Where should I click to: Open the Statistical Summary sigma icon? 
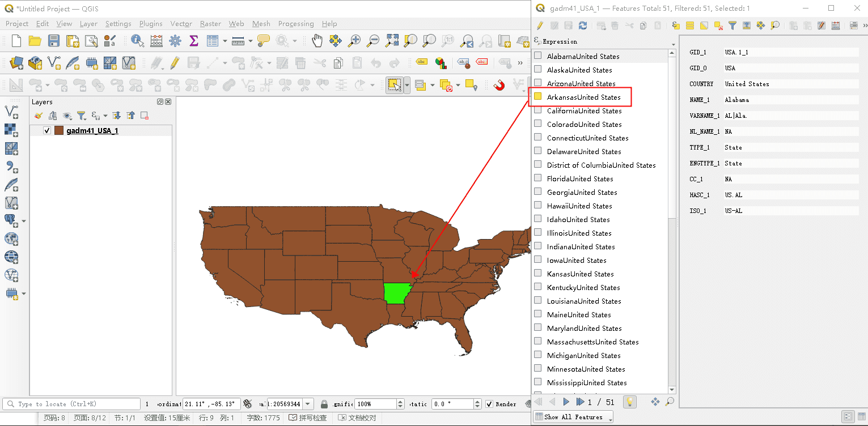[194, 40]
